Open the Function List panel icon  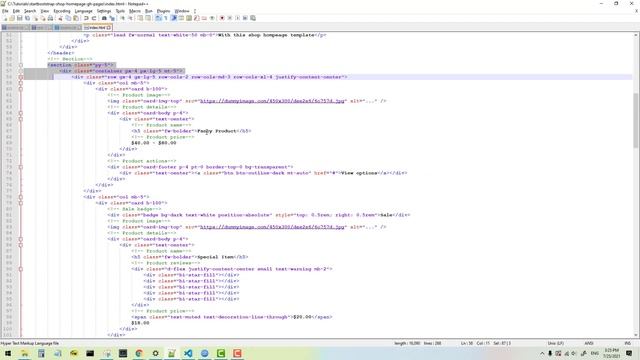(x=196, y=18)
